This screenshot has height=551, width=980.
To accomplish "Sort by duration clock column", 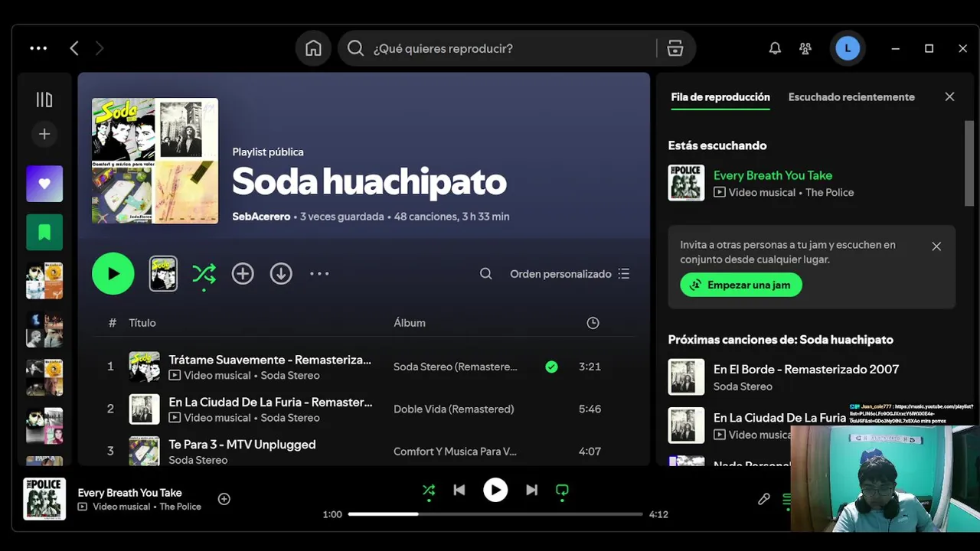I will pyautogui.click(x=593, y=323).
